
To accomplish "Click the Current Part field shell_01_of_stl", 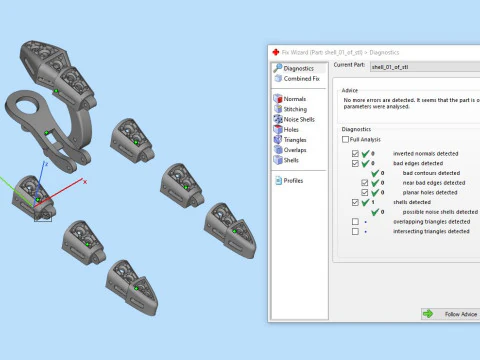I will pyautogui.click(x=425, y=67).
